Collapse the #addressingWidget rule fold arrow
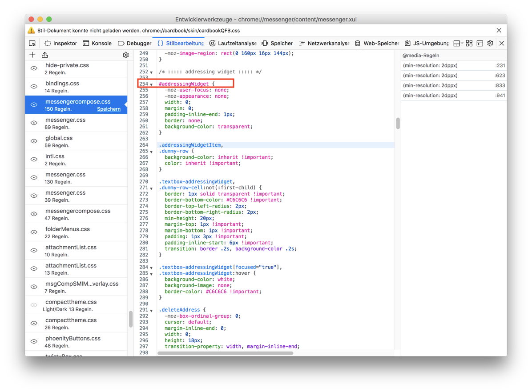 click(151, 84)
